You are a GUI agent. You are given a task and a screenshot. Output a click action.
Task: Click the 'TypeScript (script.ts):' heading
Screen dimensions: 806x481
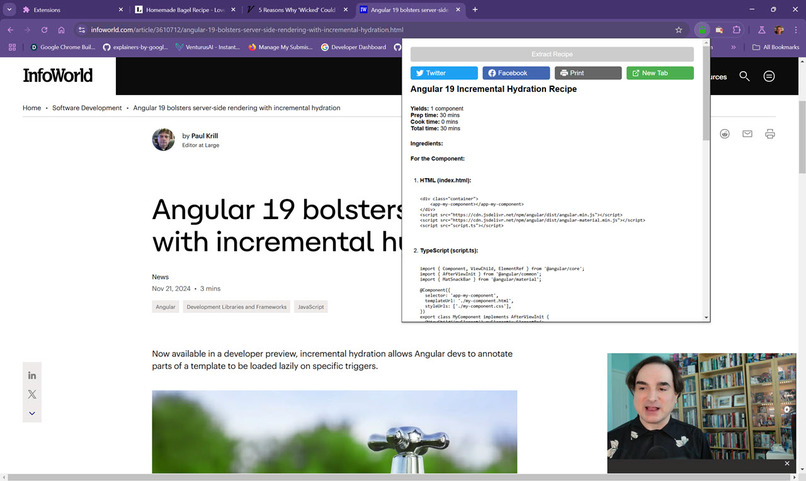point(449,251)
